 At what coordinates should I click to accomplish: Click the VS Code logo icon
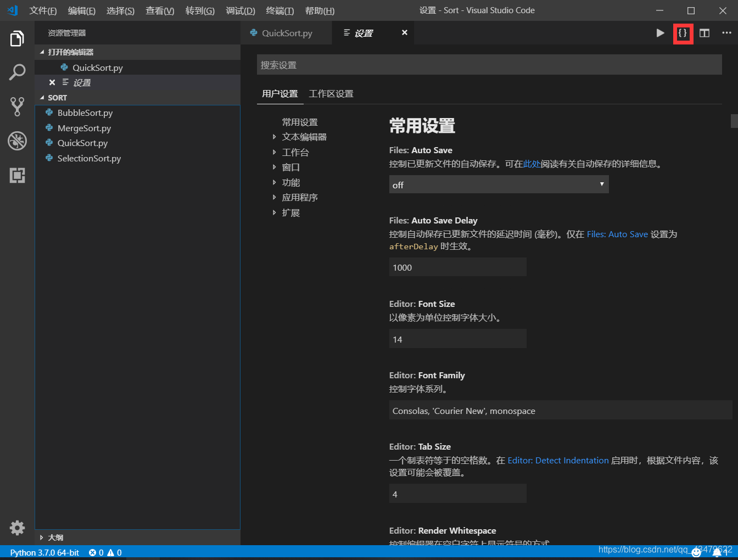click(13, 10)
